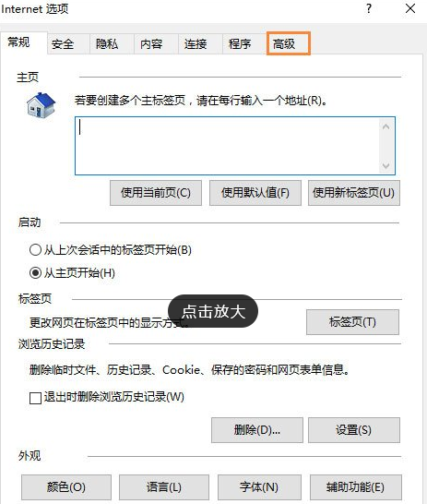
Task: Open the 颜色(O) appearance button
Action: click(66, 487)
